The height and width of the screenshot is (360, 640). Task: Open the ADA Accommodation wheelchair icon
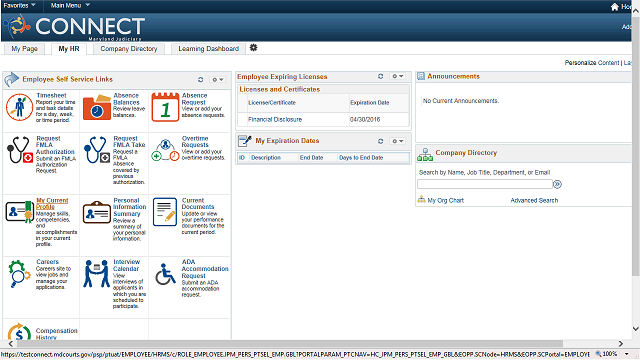[165, 273]
